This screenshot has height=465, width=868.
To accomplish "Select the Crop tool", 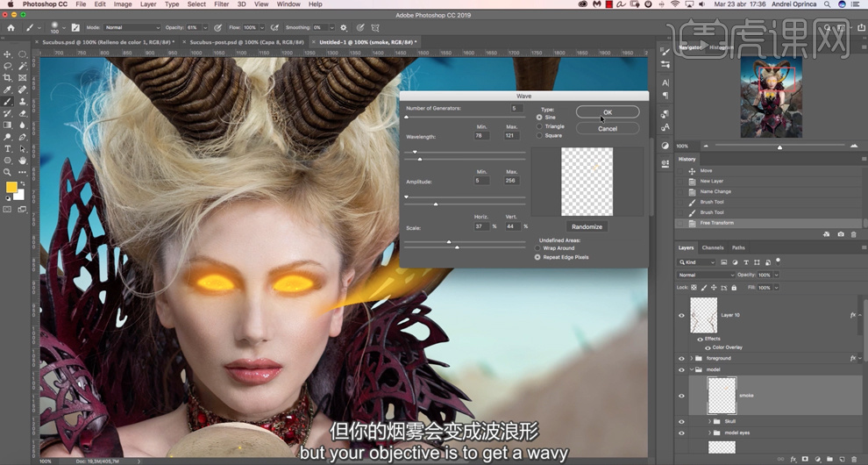I will (x=8, y=77).
